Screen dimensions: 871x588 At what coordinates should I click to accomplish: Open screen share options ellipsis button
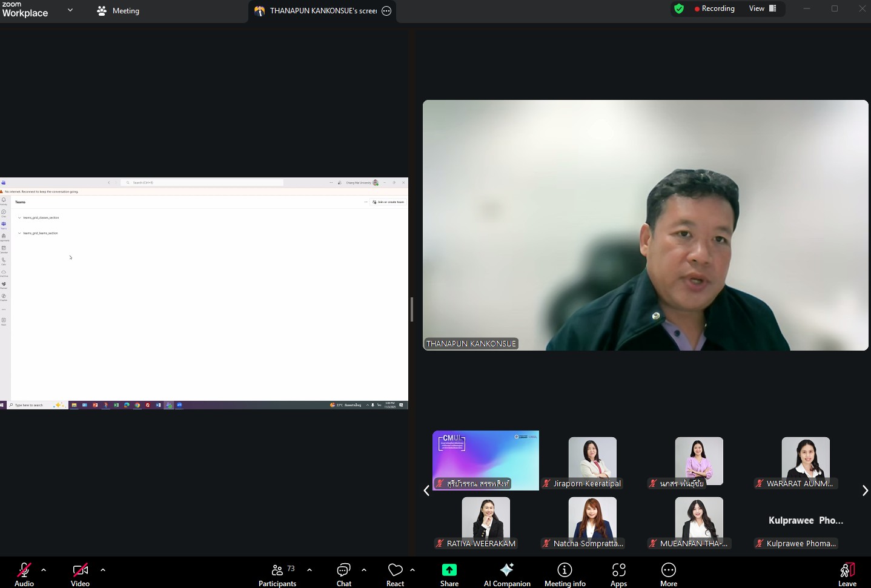click(386, 11)
